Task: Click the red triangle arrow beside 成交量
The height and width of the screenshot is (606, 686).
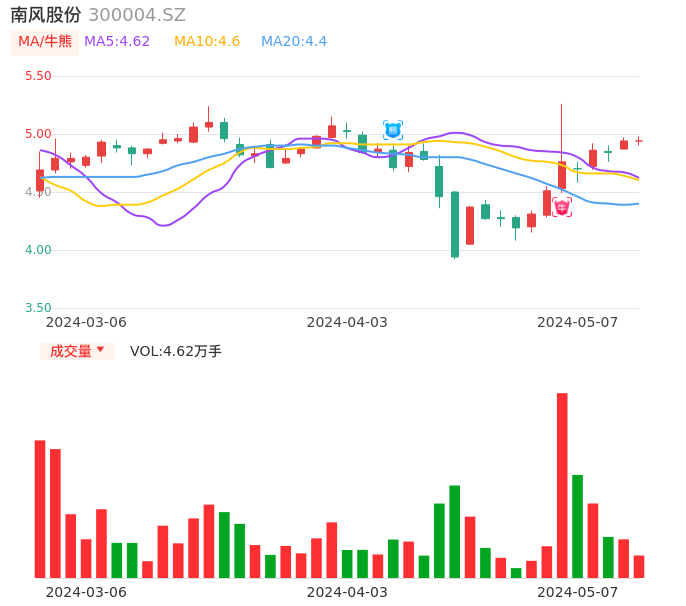Action: tap(100, 350)
